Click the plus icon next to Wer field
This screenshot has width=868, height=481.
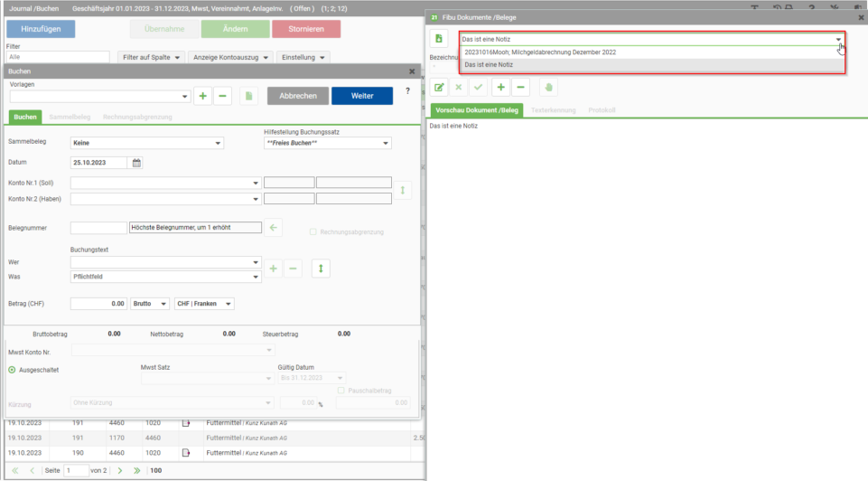point(273,269)
